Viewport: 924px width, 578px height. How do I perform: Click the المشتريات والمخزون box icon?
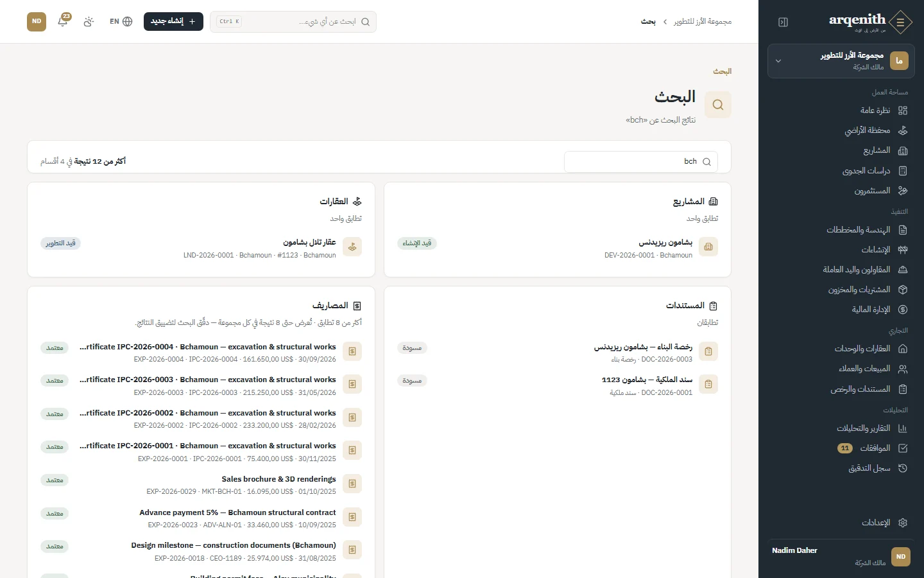[x=903, y=290]
